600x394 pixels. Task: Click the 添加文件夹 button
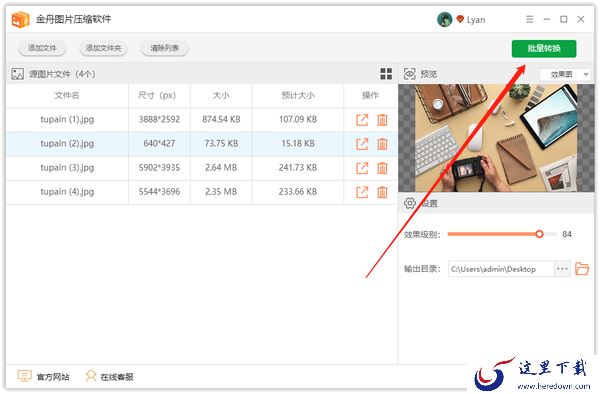click(103, 48)
